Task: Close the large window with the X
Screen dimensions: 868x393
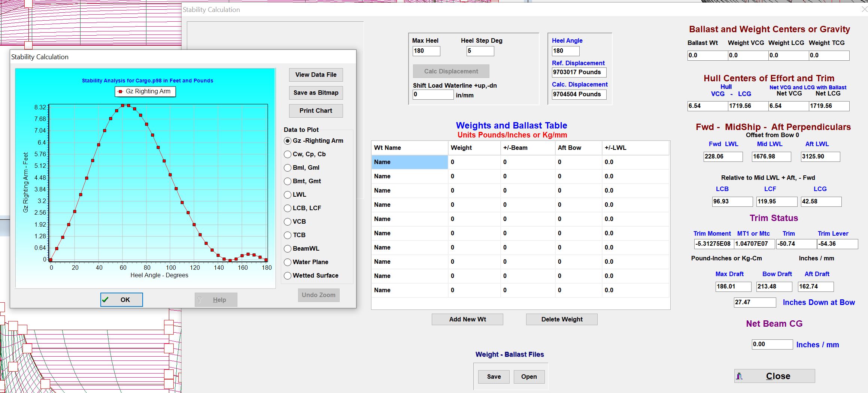Action: [x=864, y=9]
